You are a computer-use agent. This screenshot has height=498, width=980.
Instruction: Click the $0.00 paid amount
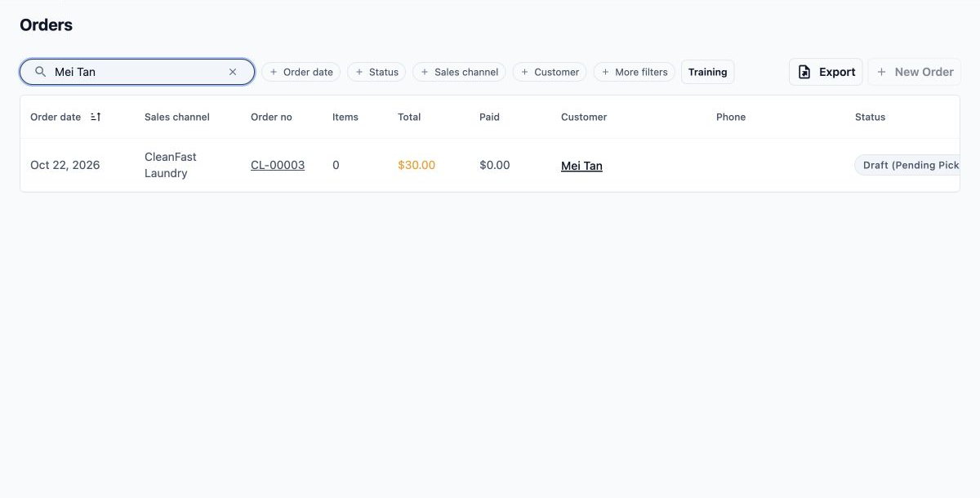coord(495,165)
